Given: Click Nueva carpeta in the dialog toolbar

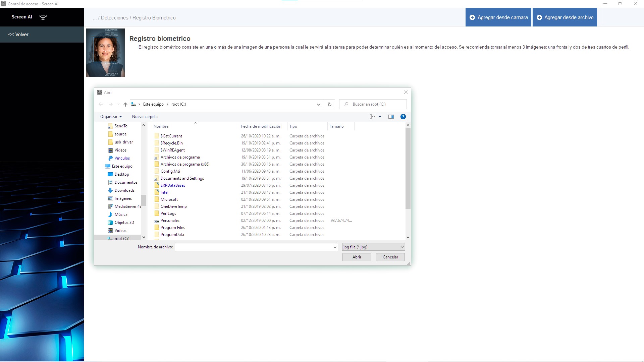Looking at the screenshot, I should click(x=145, y=117).
